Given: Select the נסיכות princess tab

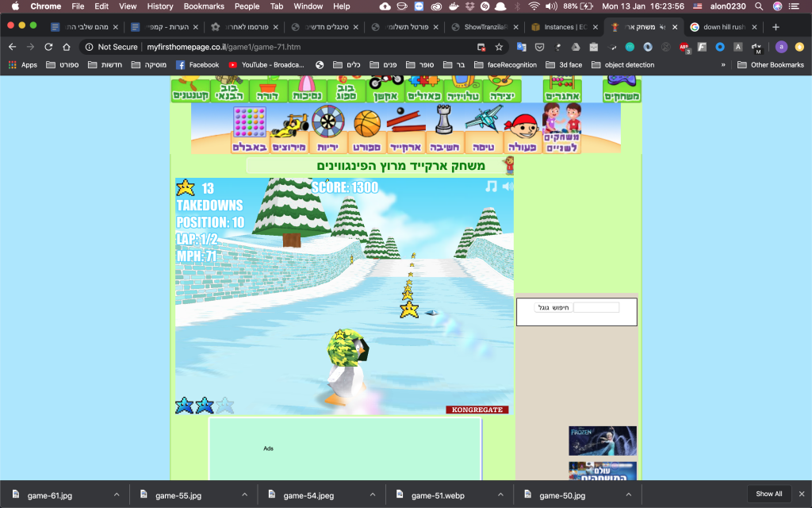Looking at the screenshot, I should pyautogui.click(x=307, y=89).
